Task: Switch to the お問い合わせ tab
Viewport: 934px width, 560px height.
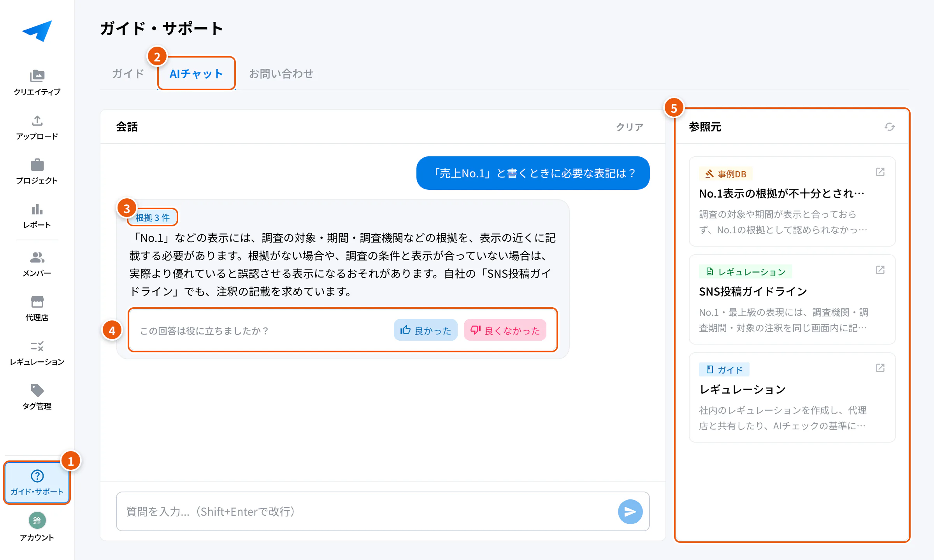Action: coord(281,73)
